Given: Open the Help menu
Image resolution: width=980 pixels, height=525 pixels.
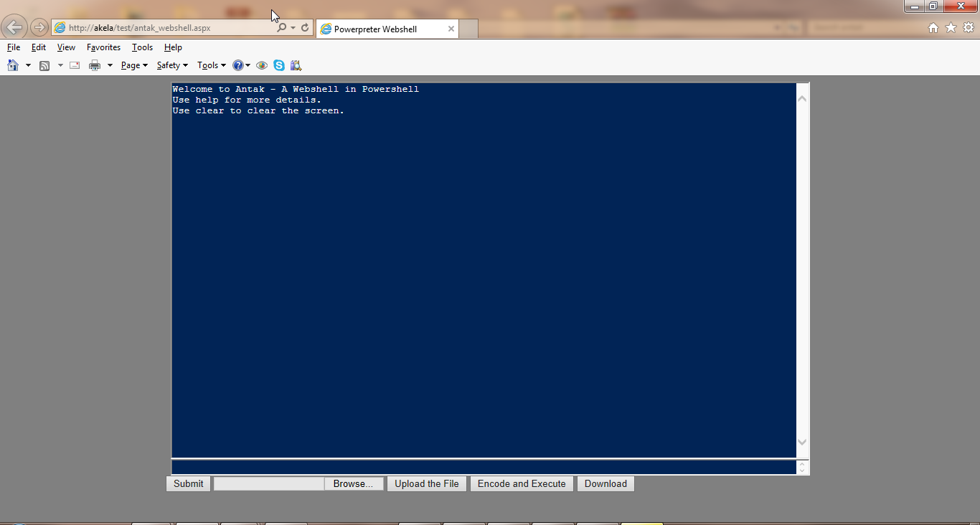Looking at the screenshot, I should [173, 47].
